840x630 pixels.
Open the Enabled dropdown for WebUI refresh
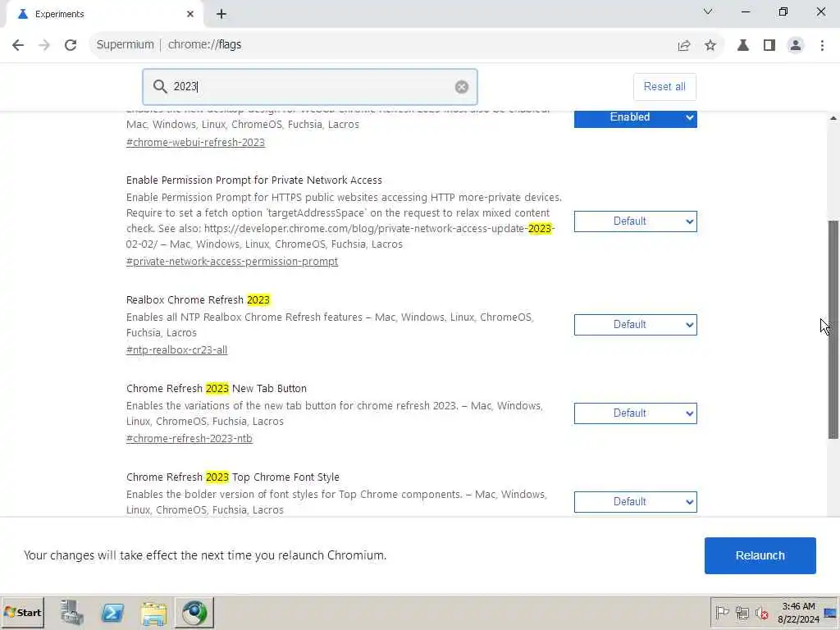pyautogui.click(x=636, y=117)
